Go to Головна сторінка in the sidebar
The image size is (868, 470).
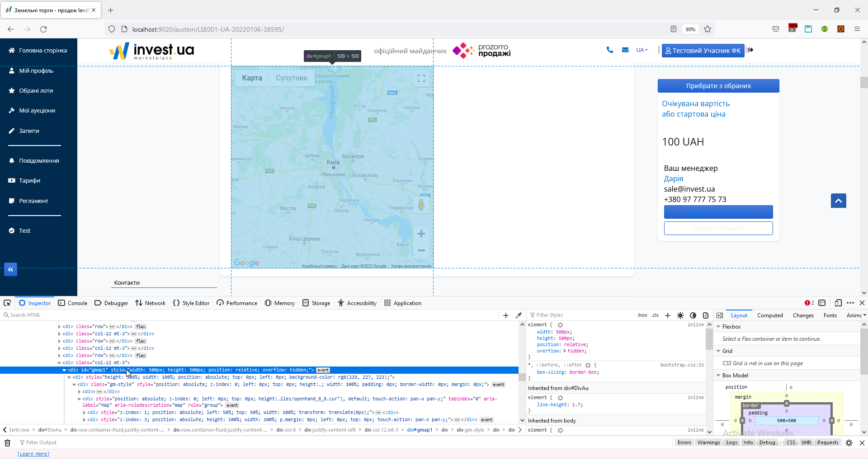38,51
